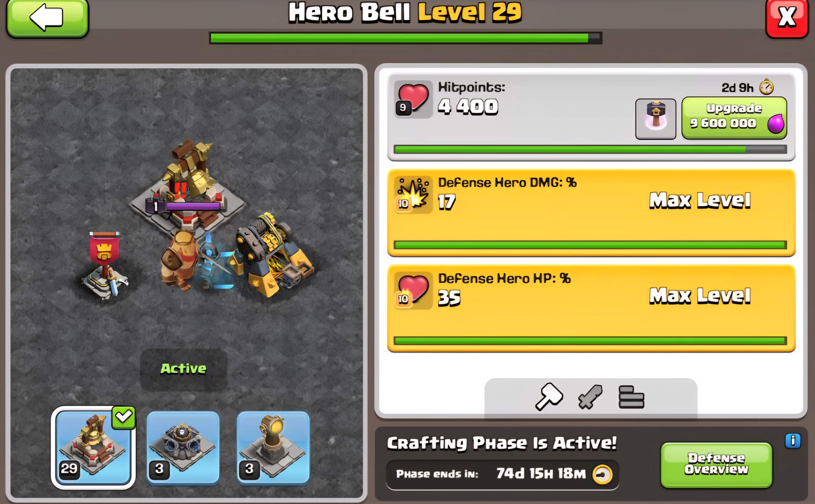Select the Hero Bell level 29 thumbnail
The height and width of the screenshot is (504, 815).
pos(93,447)
